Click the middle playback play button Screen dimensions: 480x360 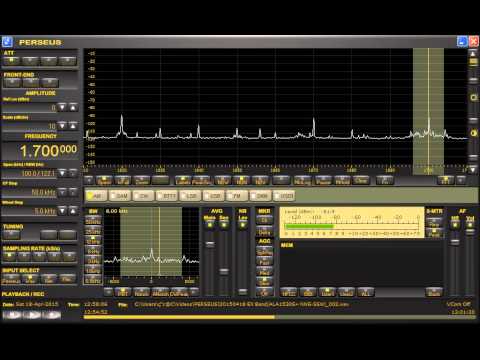tap(32, 315)
